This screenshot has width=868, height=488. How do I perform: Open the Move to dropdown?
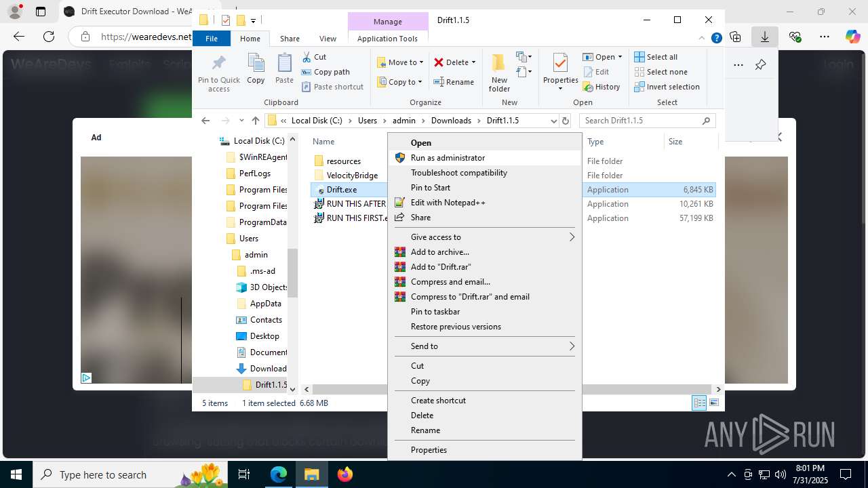[x=400, y=62]
